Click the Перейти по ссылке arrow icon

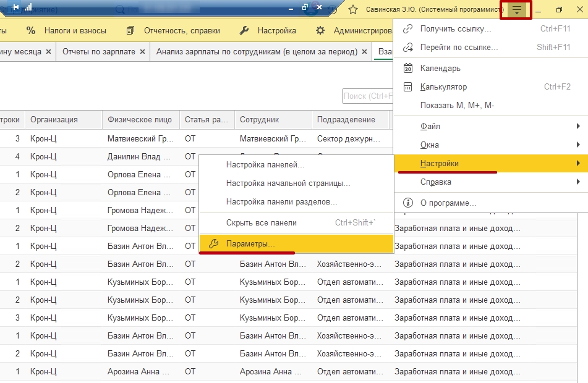[x=407, y=48]
